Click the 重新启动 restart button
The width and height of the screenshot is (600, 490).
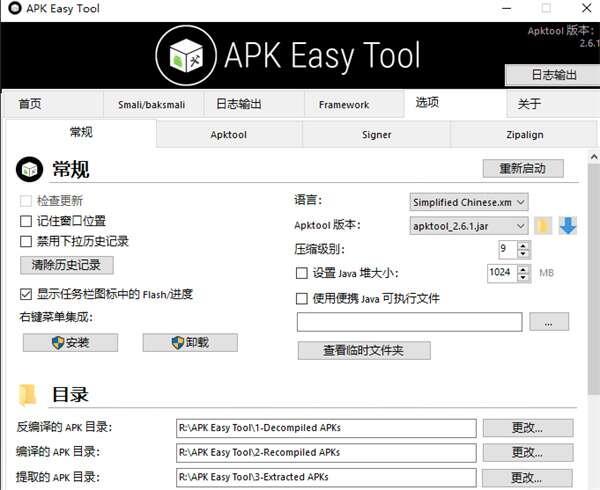coord(522,168)
